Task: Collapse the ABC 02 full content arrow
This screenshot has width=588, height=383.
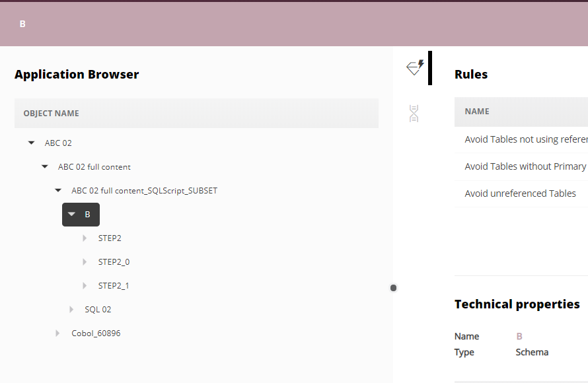Action: (x=44, y=167)
